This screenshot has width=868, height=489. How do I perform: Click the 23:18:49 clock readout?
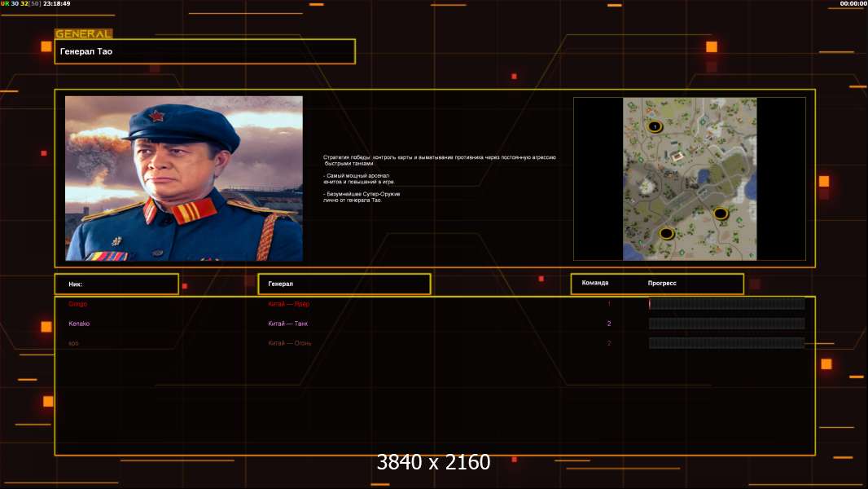(x=57, y=3)
